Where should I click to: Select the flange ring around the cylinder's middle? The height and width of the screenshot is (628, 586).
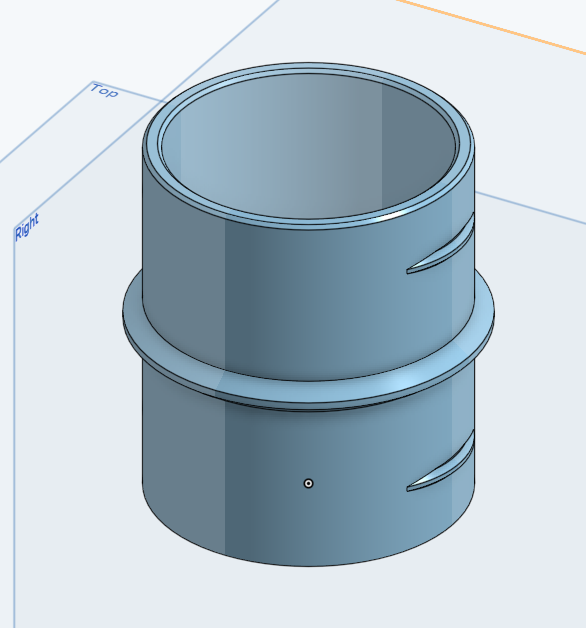pos(308,390)
